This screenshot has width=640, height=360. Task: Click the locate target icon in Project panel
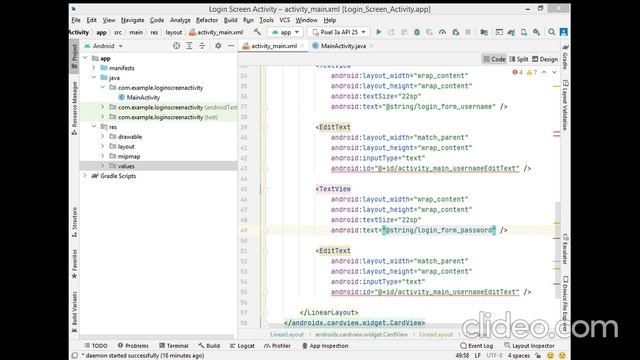tap(176, 46)
